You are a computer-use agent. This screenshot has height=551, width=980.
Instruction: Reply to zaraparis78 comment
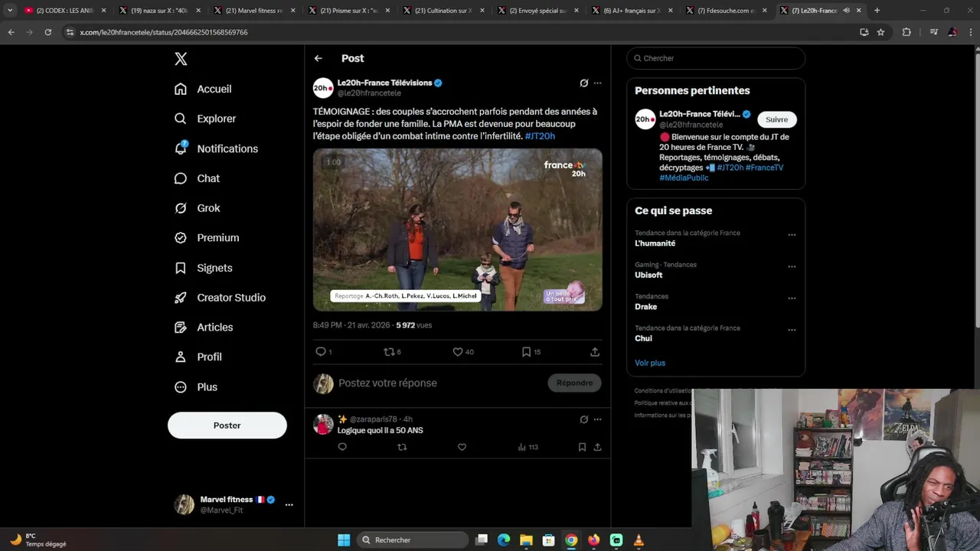tap(342, 447)
